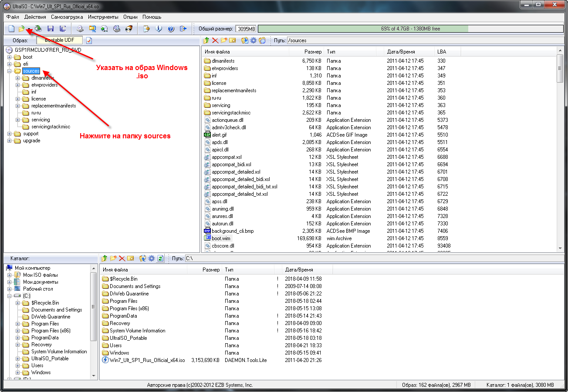Open the Инструменты menu
Viewport: 568px width, 392px height.
tap(103, 17)
